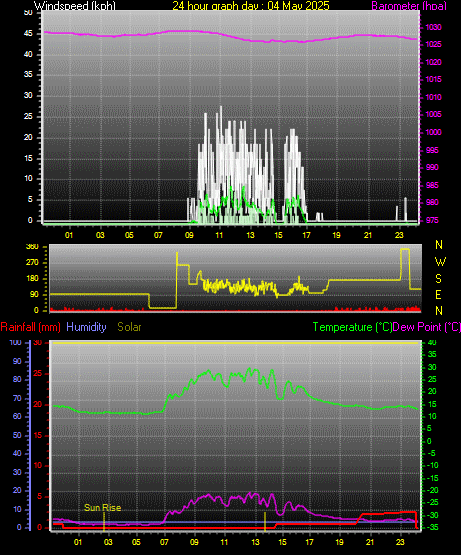Click the yellow Sun Rise marker line

click(x=104, y=522)
